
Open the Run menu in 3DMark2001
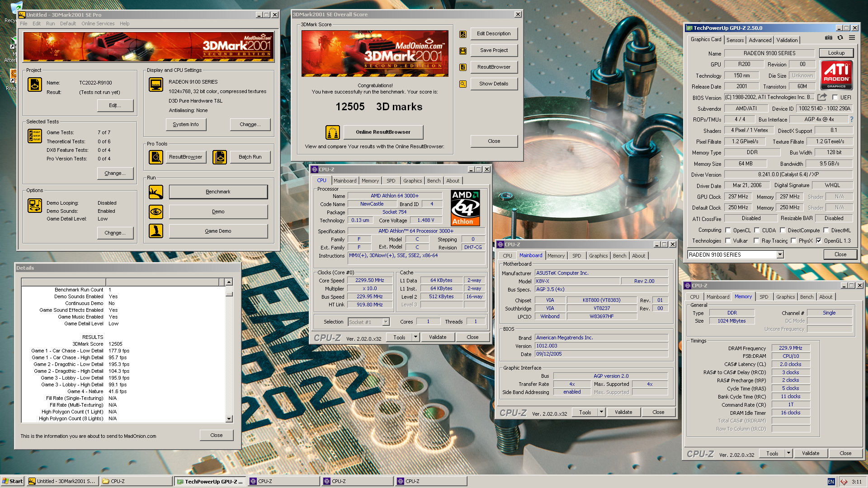click(x=50, y=23)
